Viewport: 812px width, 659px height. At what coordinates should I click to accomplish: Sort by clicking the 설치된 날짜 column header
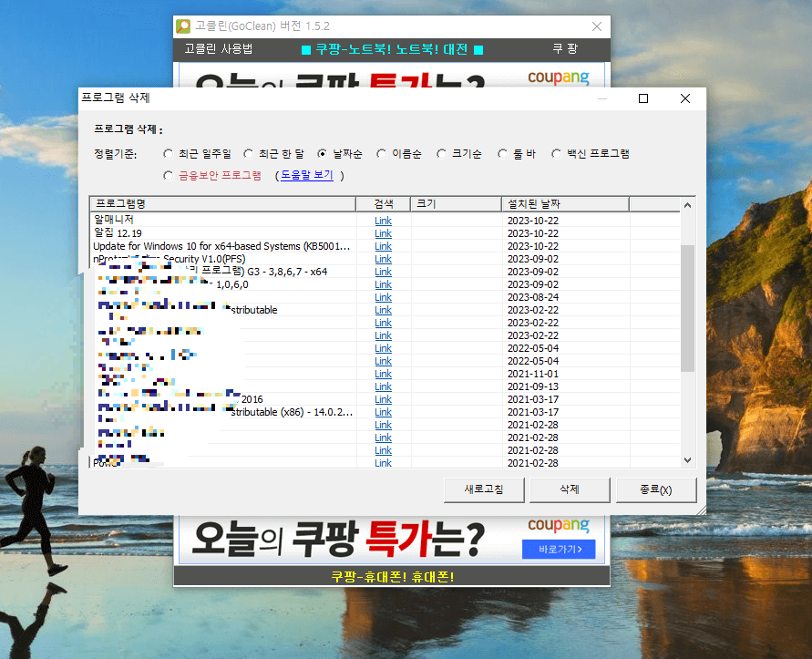click(x=536, y=204)
